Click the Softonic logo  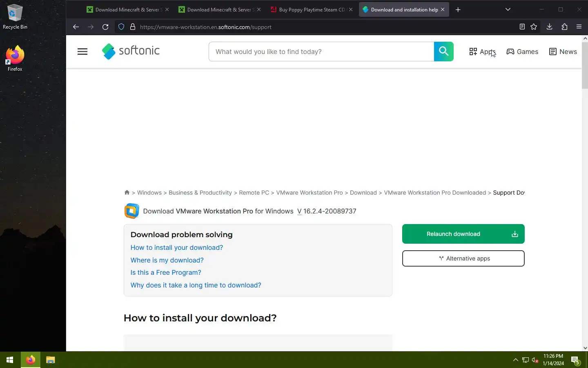131,51
